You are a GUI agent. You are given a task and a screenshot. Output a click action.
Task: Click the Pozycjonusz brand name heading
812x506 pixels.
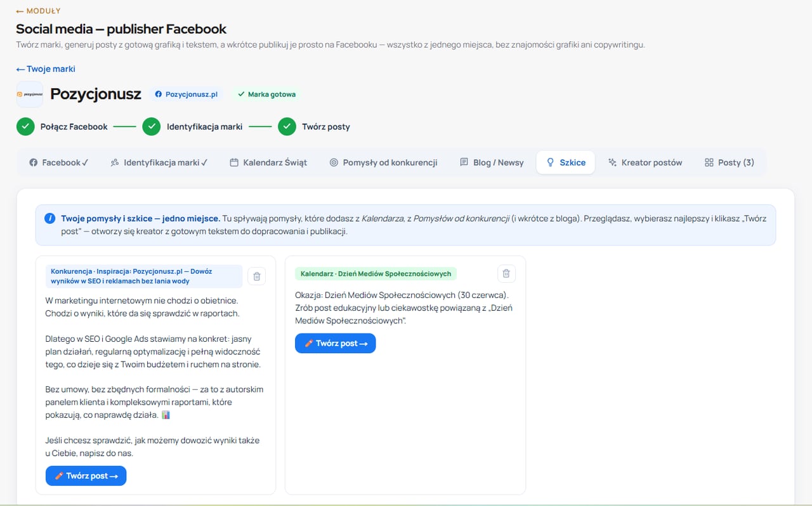click(96, 94)
